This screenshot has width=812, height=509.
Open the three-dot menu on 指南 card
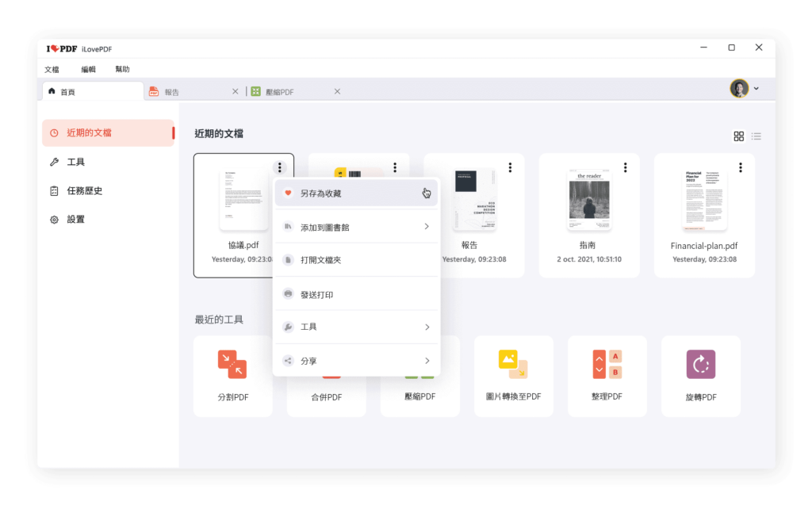626,167
